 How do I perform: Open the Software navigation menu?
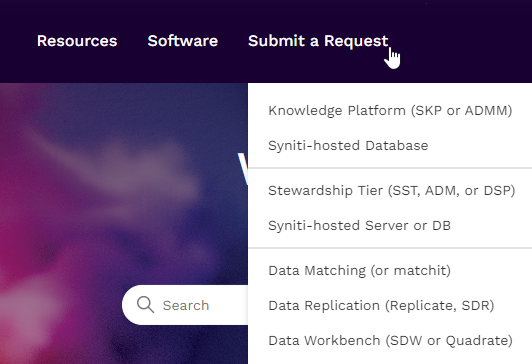183,41
